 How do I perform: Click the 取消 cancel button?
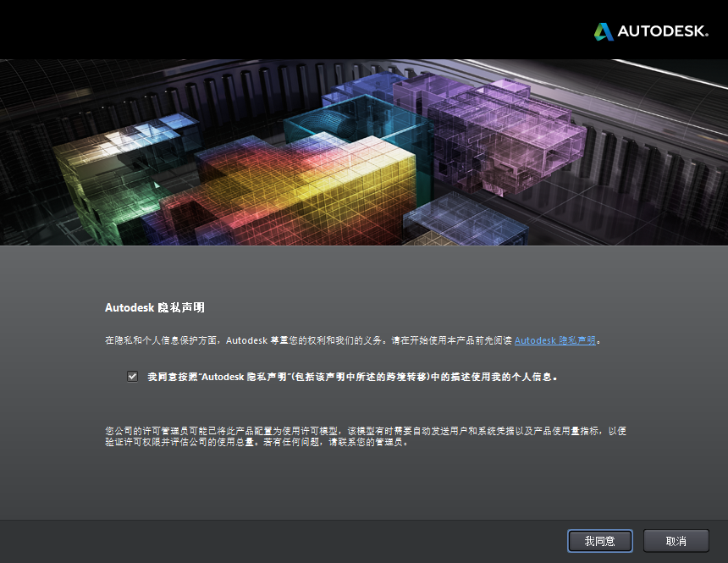coord(675,541)
